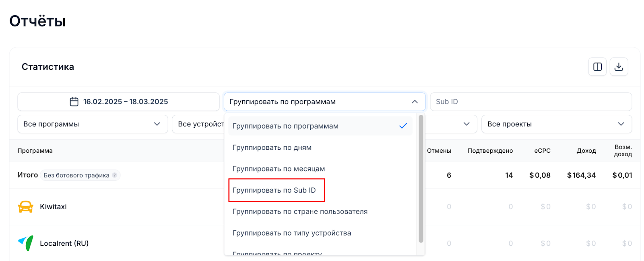Select Группировать по дням option

tap(272, 147)
